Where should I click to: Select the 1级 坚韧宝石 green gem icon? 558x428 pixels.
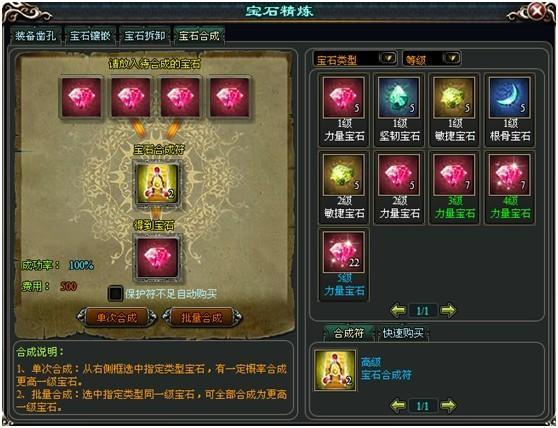399,97
